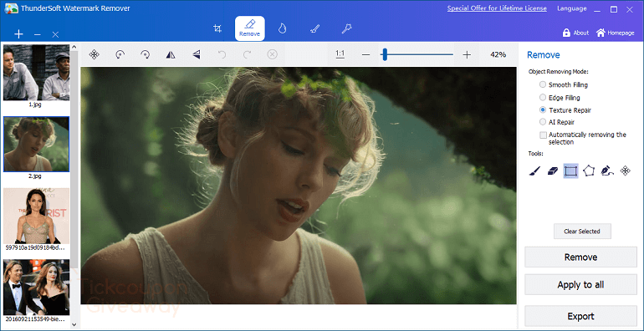This screenshot has width=644, height=331.
Task: Click the remove file minus icon
Action: click(38, 34)
